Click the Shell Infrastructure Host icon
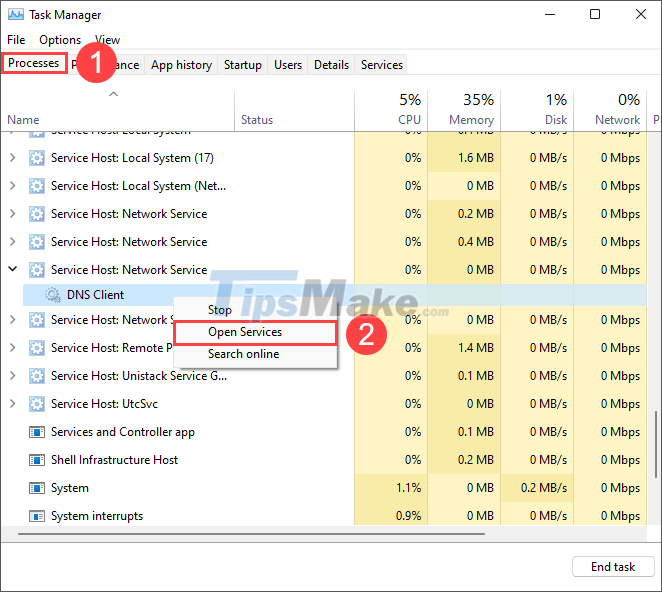 tap(37, 460)
